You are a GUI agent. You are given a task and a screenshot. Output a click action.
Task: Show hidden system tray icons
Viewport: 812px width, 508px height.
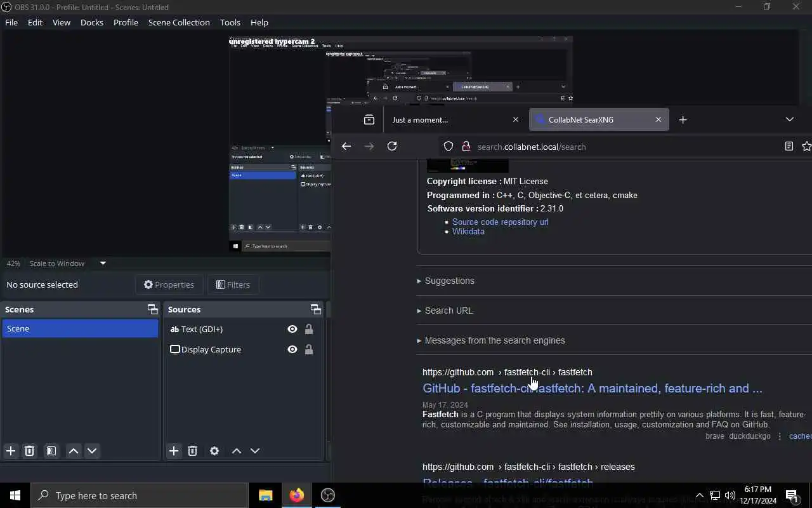pos(699,495)
